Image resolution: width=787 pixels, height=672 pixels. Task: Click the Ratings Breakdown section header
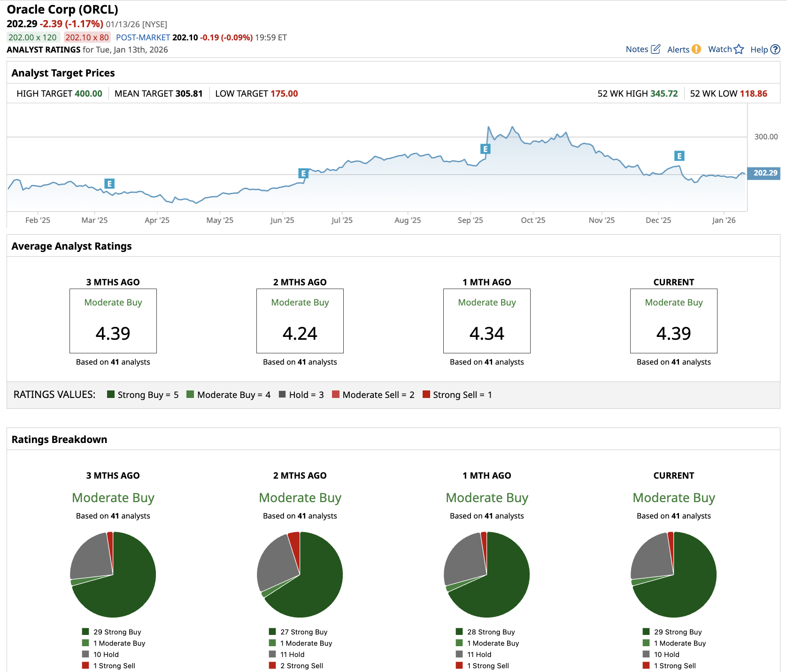tap(59, 439)
